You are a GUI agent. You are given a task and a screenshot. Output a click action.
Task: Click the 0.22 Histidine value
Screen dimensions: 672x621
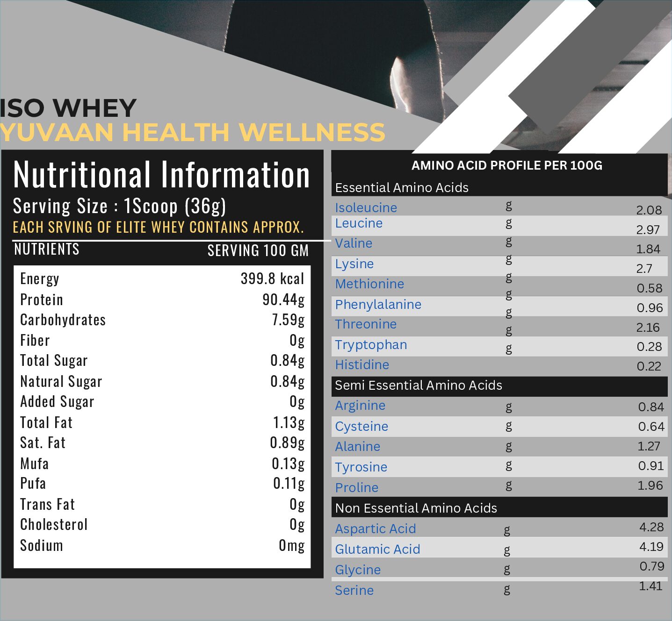coord(649,366)
